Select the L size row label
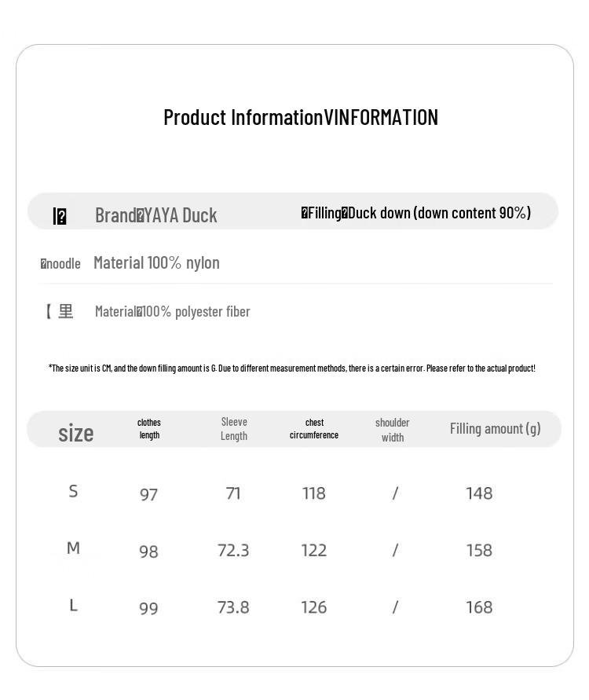Viewport: 589px width, 700px height. pos(73,606)
